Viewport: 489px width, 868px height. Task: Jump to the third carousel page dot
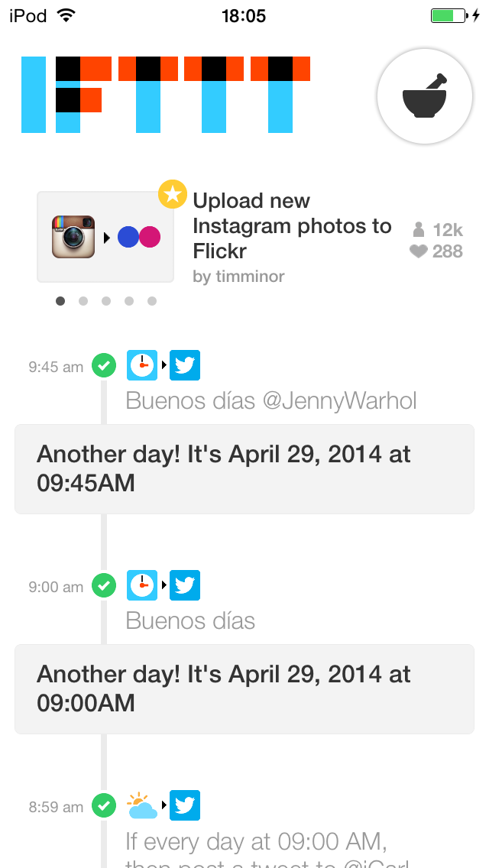[x=106, y=301]
